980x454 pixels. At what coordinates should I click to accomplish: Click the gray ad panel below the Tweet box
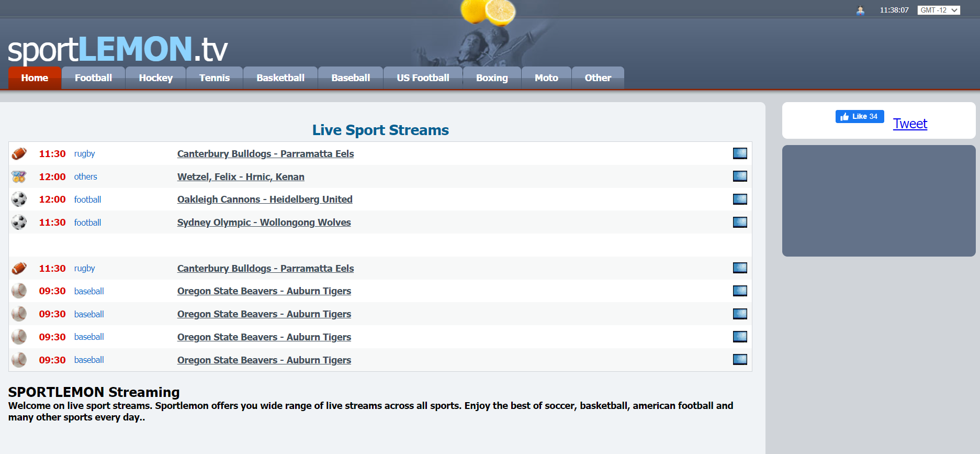click(879, 201)
